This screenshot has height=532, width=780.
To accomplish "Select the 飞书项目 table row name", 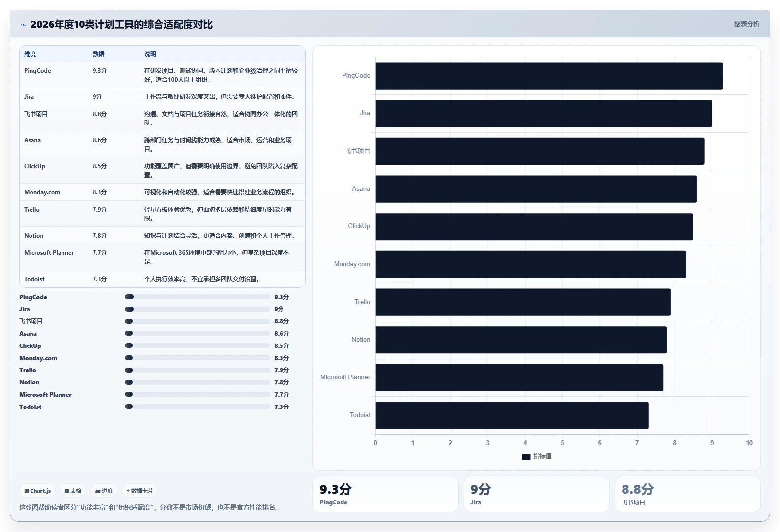I will click(x=36, y=114).
